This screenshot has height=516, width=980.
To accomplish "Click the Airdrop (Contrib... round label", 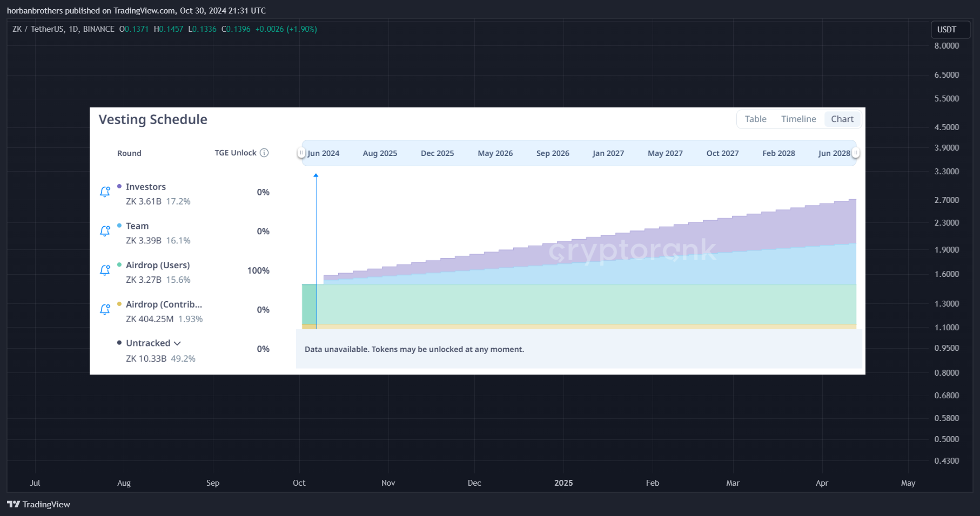I will click(x=164, y=304).
